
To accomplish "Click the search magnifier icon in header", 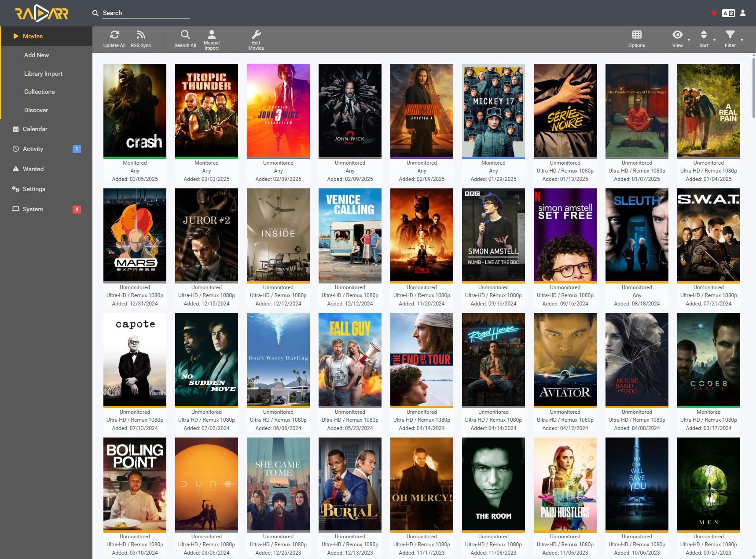I will pos(95,13).
